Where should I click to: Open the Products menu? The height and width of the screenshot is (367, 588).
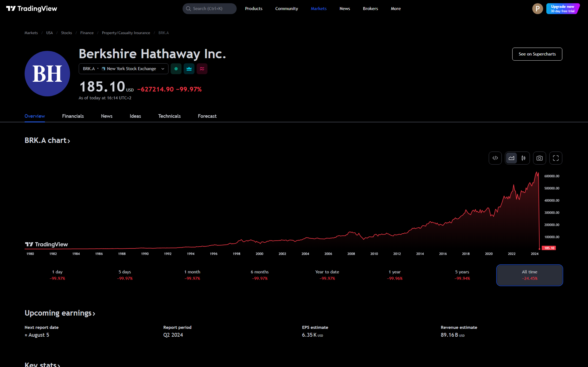click(254, 8)
